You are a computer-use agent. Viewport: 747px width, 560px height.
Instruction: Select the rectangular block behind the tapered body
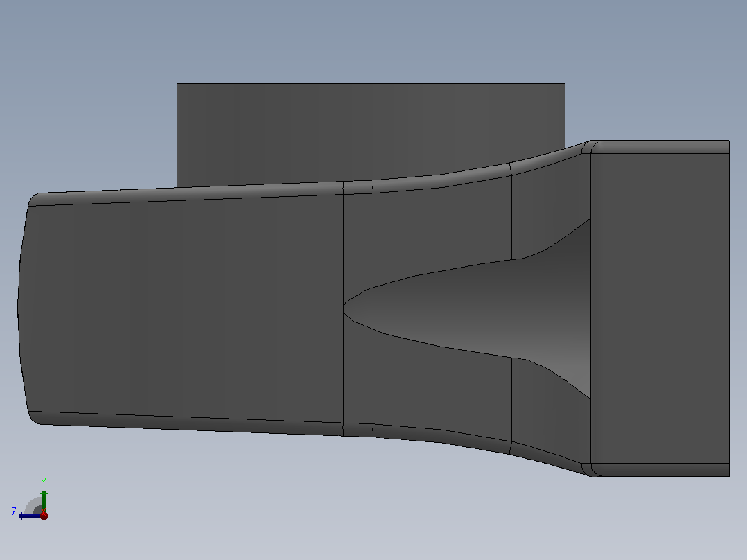371,134
